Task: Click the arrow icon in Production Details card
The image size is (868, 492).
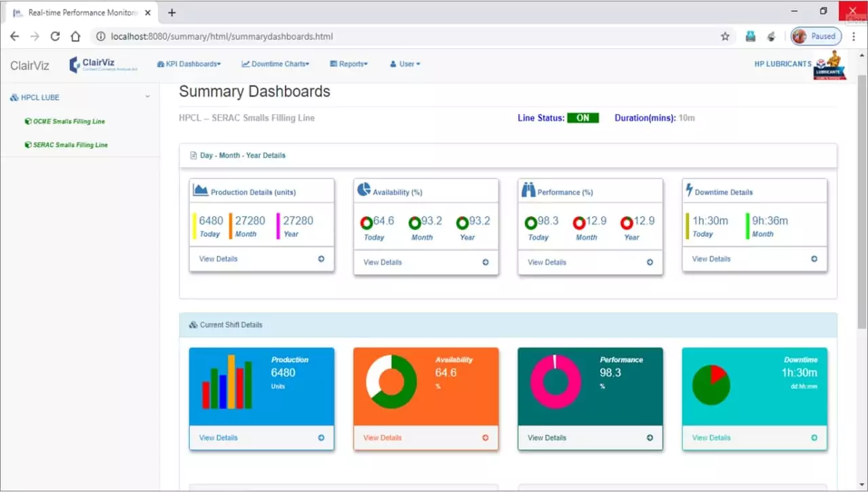Action: (321, 259)
